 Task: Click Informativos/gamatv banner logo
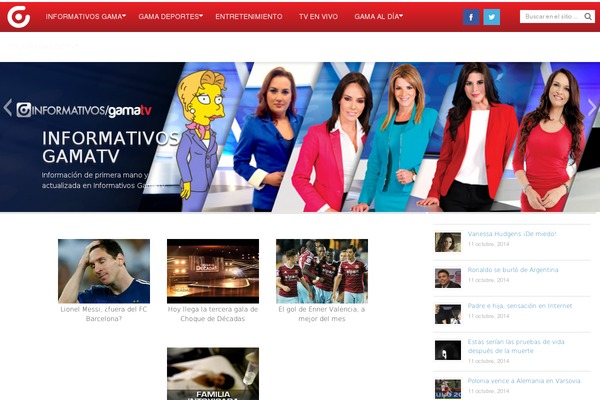[x=84, y=110]
